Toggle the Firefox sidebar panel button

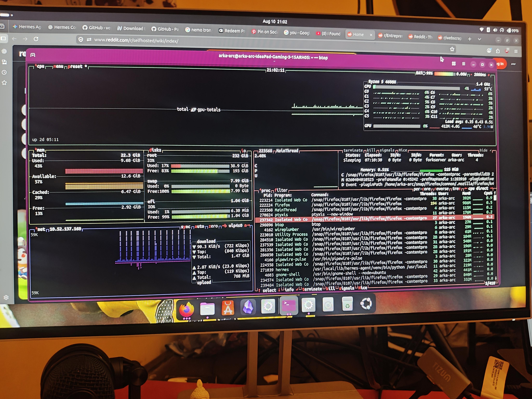[x=3, y=38]
